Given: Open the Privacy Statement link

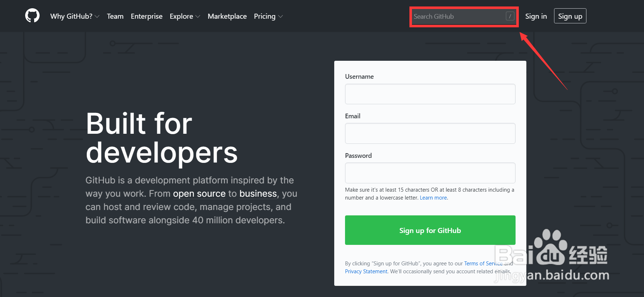Looking at the screenshot, I should click(x=366, y=271).
